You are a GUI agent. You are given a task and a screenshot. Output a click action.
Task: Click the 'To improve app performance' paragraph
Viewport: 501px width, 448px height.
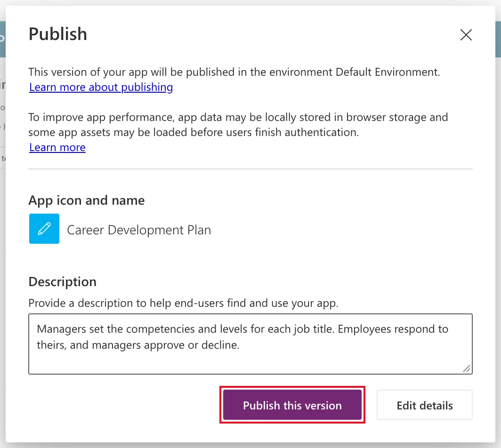pos(238,125)
